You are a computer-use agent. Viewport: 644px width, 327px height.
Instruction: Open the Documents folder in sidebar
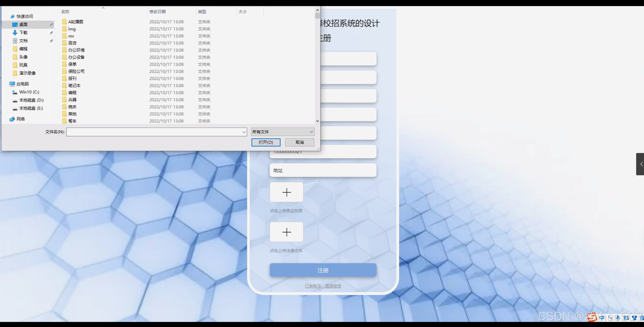pos(23,41)
